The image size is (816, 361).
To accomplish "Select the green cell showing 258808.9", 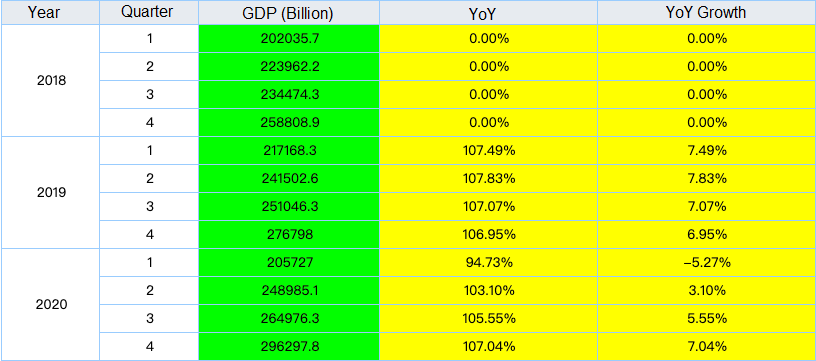I will [x=289, y=123].
